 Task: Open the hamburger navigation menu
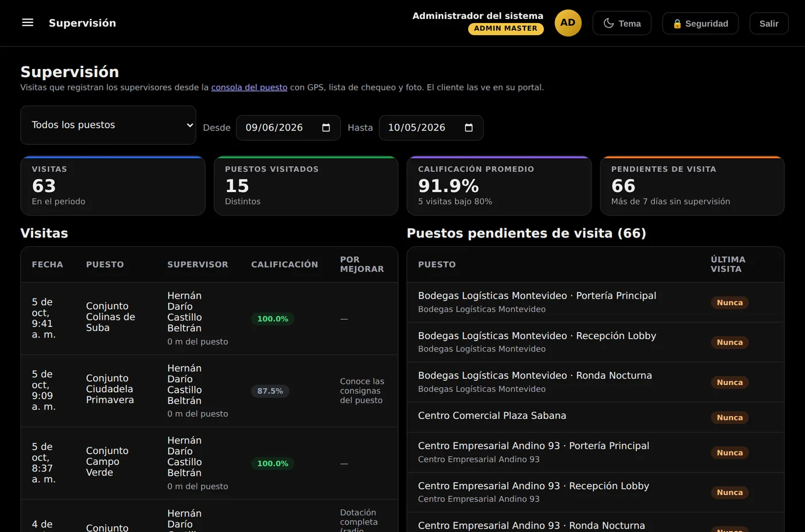(x=28, y=22)
